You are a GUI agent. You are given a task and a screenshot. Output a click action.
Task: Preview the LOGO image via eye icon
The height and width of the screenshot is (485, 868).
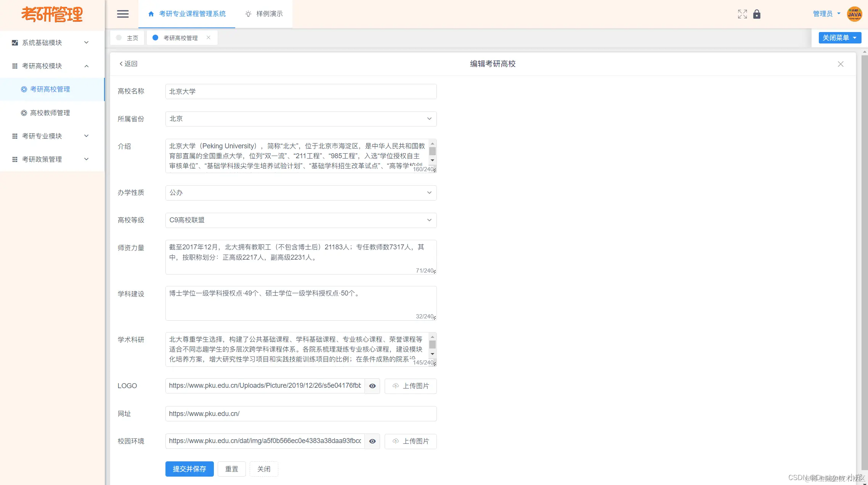(x=372, y=386)
